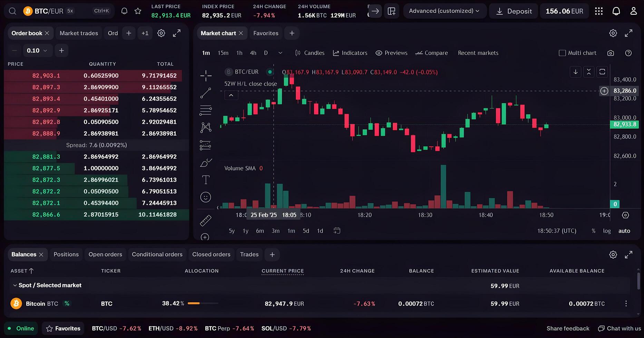Open the +1 hidden order book tabs
The height and width of the screenshot is (338, 644).
pos(145,33)
